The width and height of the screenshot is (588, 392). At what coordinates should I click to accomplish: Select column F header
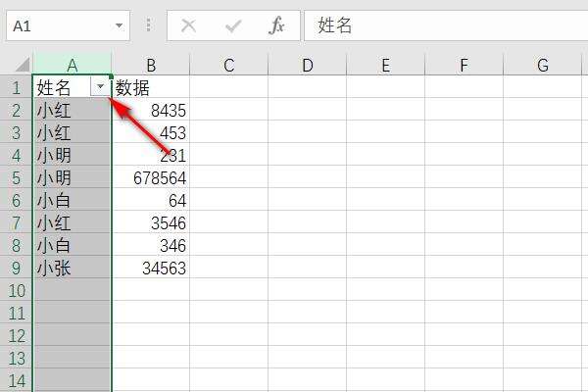click(x=464, y=65)
